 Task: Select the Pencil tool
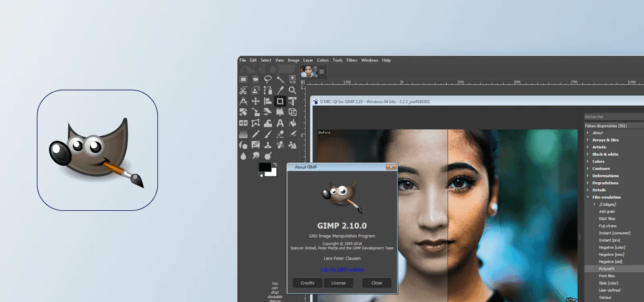coord(256,134)
